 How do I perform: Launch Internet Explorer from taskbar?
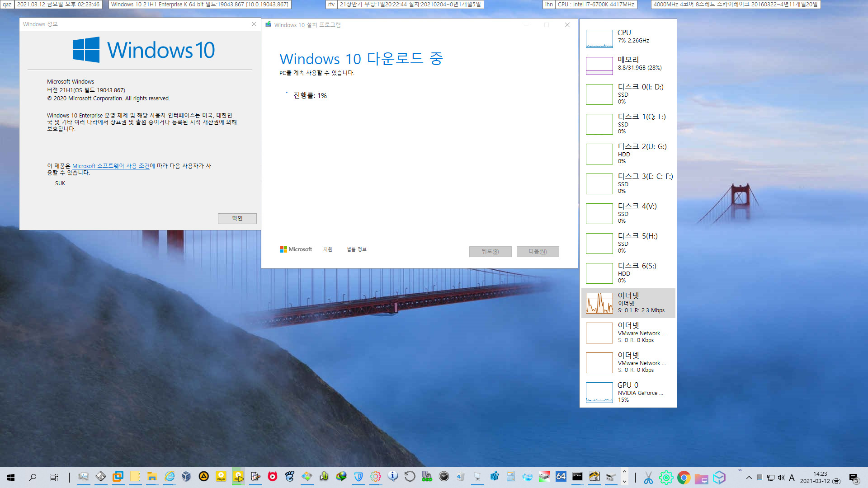169,477
